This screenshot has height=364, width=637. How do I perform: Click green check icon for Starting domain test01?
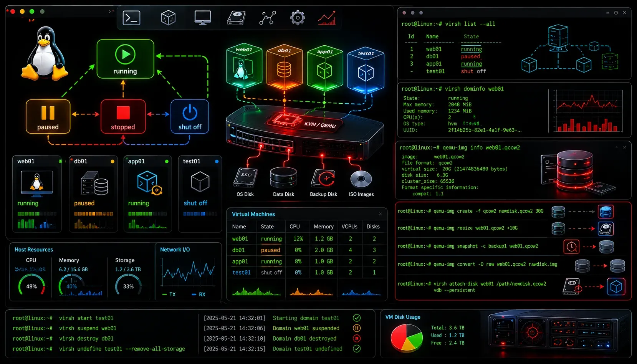pos(357,318)
